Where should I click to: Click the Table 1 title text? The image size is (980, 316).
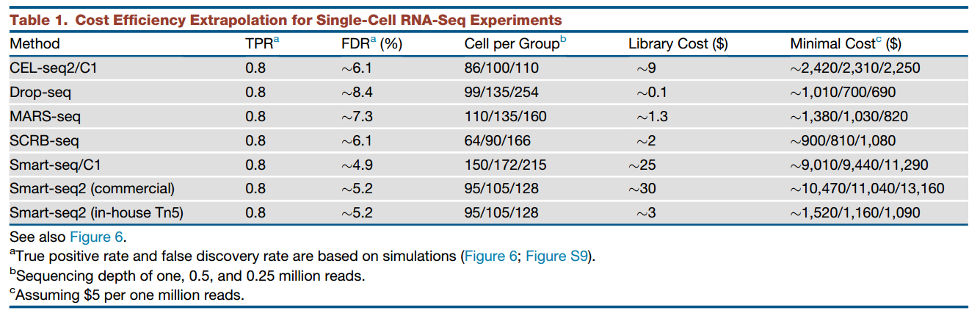click(x=286, y=19)
